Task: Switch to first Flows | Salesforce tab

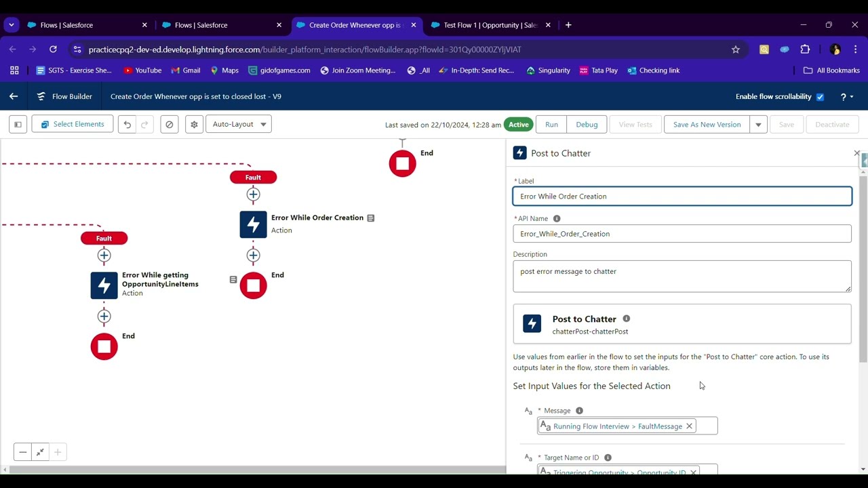Action: point(87,25)
